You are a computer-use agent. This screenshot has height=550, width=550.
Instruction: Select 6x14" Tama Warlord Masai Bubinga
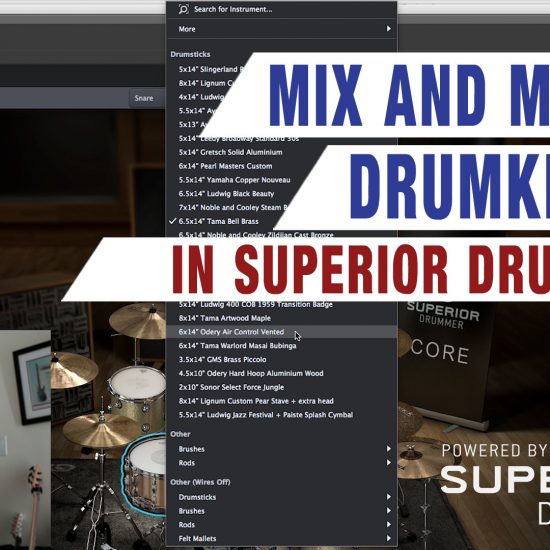[x=237, y=346]
